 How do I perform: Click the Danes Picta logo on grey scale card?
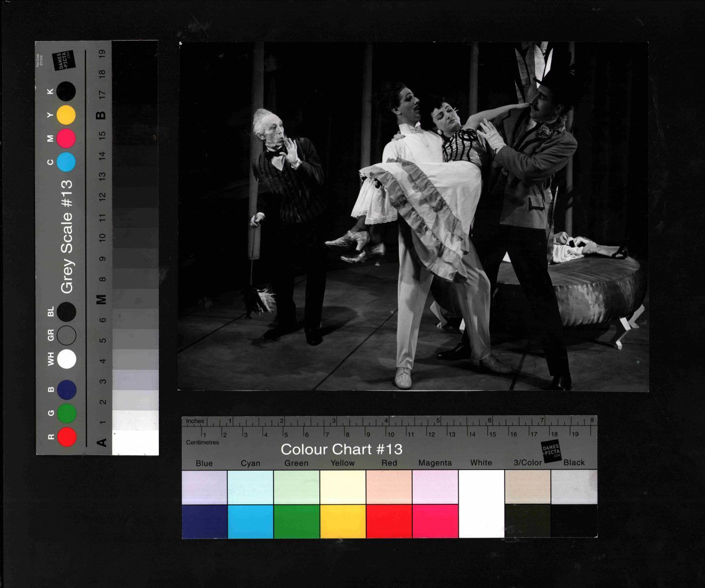coord(63,60)
